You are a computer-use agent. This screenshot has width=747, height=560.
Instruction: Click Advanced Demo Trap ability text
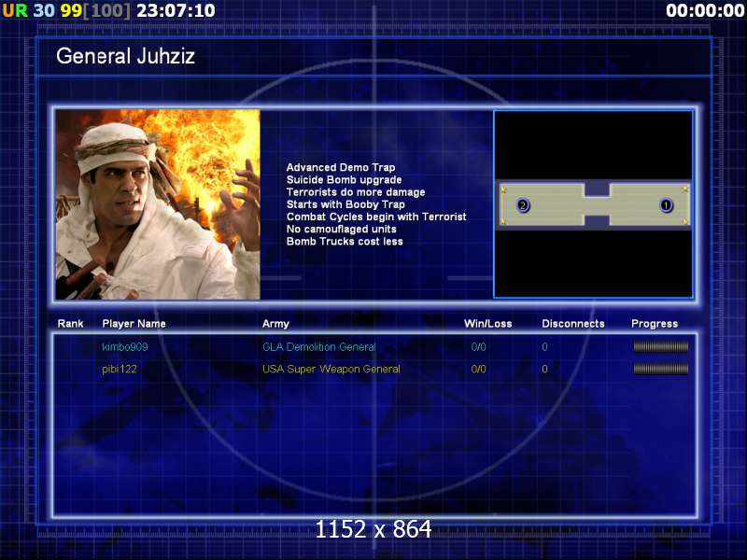(x=341, y=168)
